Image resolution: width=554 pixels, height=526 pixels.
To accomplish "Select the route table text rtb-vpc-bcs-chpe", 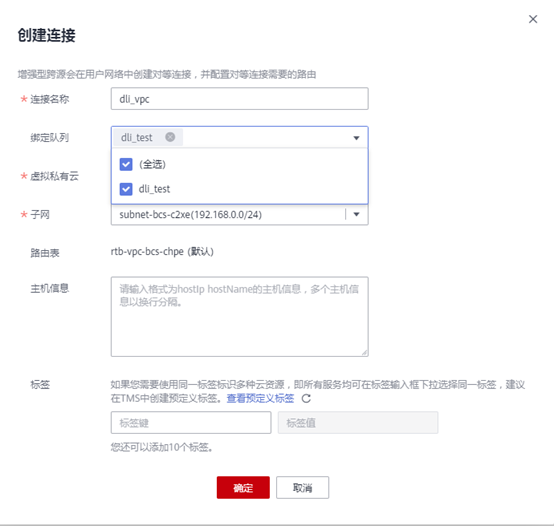I will click(x=147, y=252).
